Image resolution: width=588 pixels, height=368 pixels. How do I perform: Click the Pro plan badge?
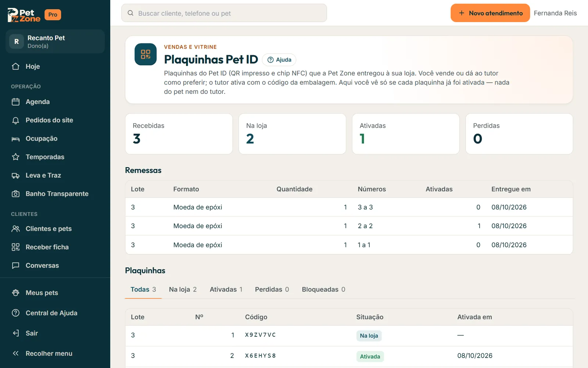pyautogui.click(x=53, y=15)
